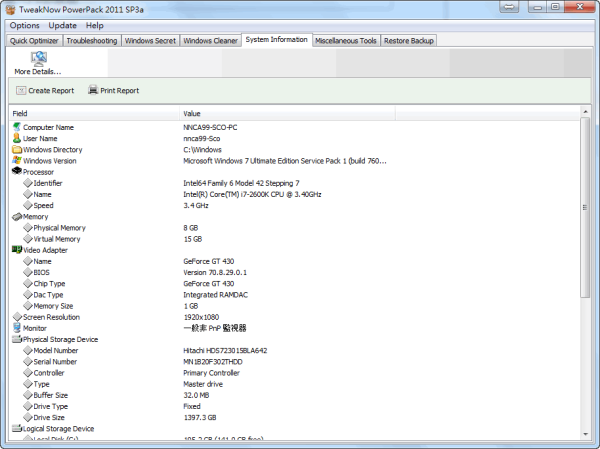Screen dimensions: 600x449
Task: Switch to the Restore Backup tab
Action: pos(409,41)
